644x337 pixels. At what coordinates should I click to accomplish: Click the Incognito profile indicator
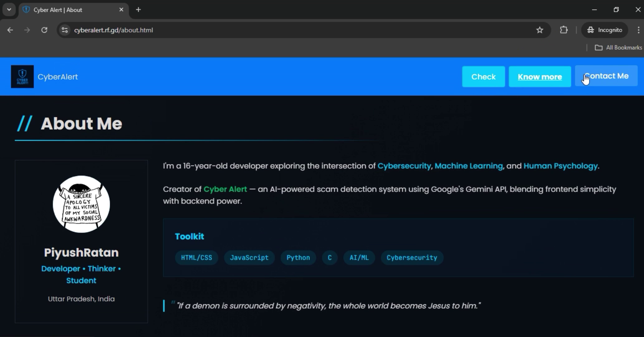605,30
